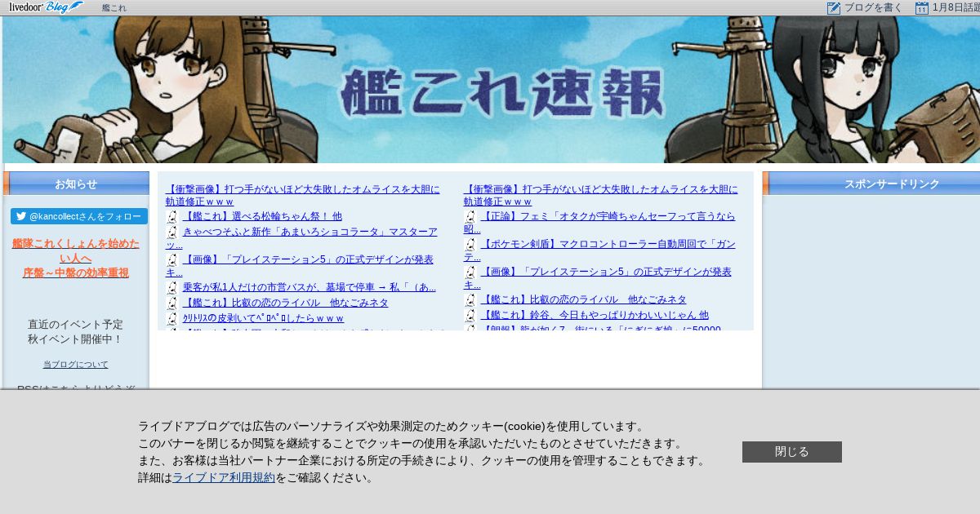Open 艦隊これくしょんを始めたい人へ link
Image resolution: width=980 pixels, height=514 pixels.
pyautogui.click(x=76, y=250)
